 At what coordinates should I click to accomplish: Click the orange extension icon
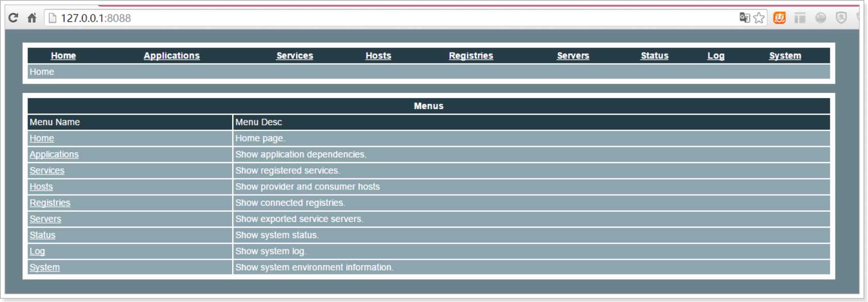779,18
